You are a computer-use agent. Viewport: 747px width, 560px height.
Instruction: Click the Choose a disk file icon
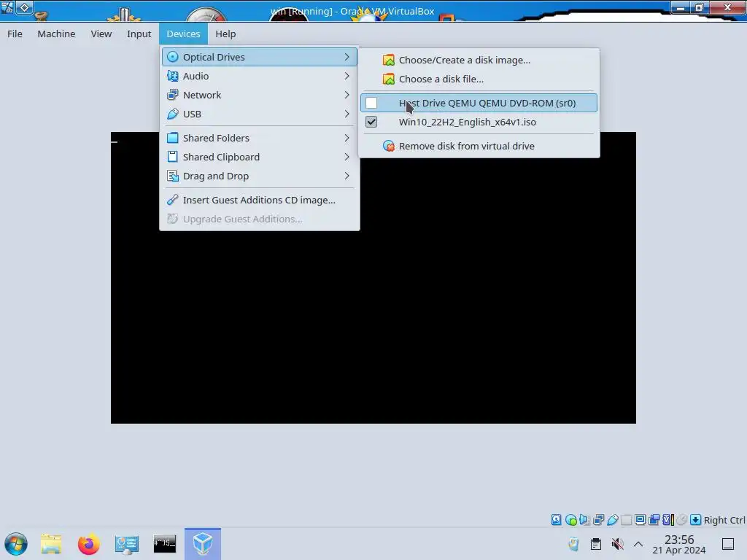[389, 79]
